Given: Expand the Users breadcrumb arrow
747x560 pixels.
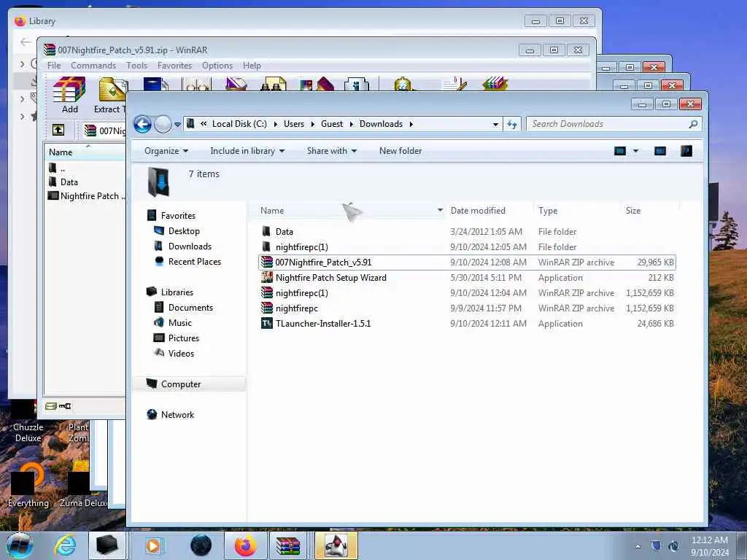Looking at the screenshot, I should [312, 124].
